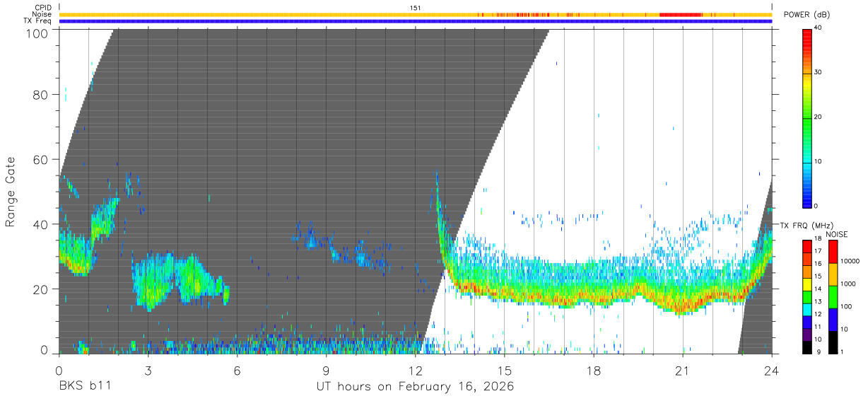Screen dimensions: 868x401
Task: Click the x-axis tick label "6"
Action: tap(237, 371)
